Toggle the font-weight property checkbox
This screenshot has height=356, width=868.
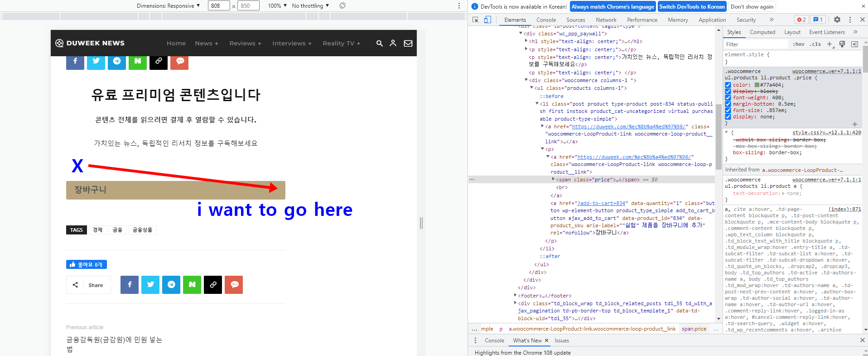pyautogui.click(x=728, y=98)
